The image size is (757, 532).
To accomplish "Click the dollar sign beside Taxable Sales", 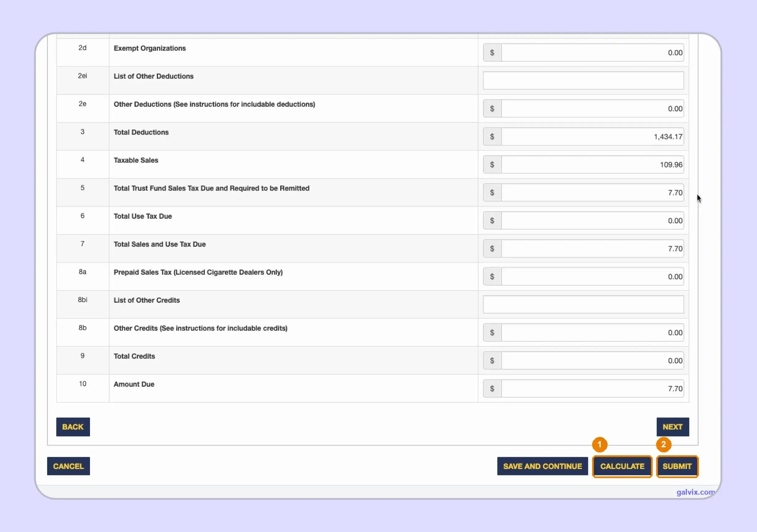I will click(x=492, y=165).
